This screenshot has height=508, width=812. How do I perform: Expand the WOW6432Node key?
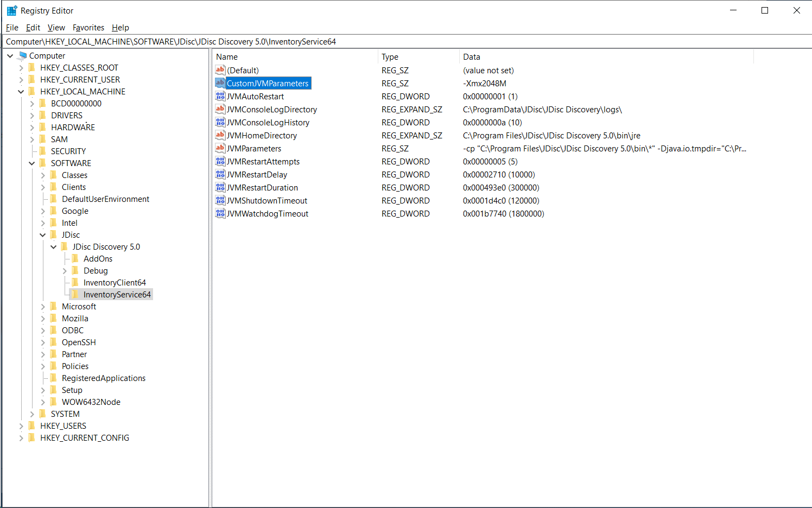(42, 402)
